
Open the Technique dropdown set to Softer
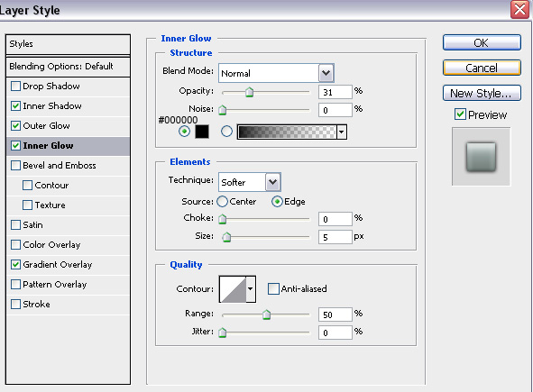pyautogui.click(x=250, y=182)
